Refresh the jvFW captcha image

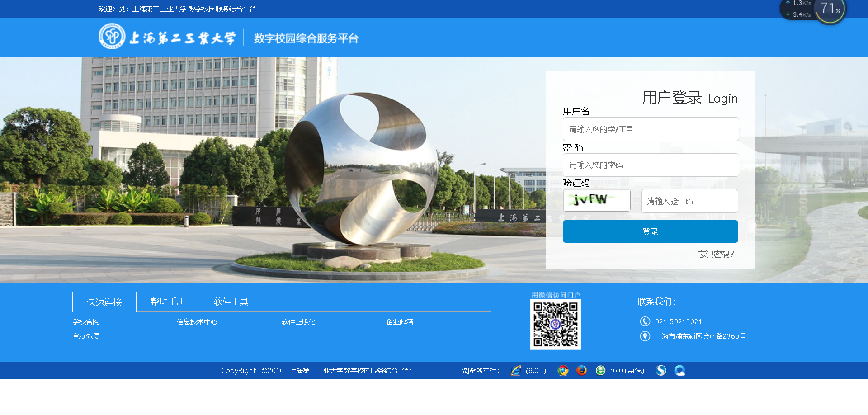[596, 200]
